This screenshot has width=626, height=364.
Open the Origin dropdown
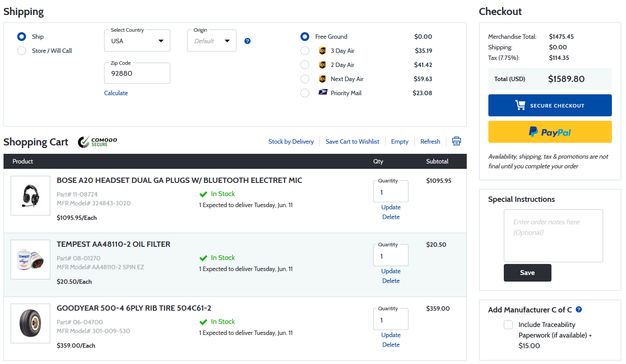coord(212,41)
